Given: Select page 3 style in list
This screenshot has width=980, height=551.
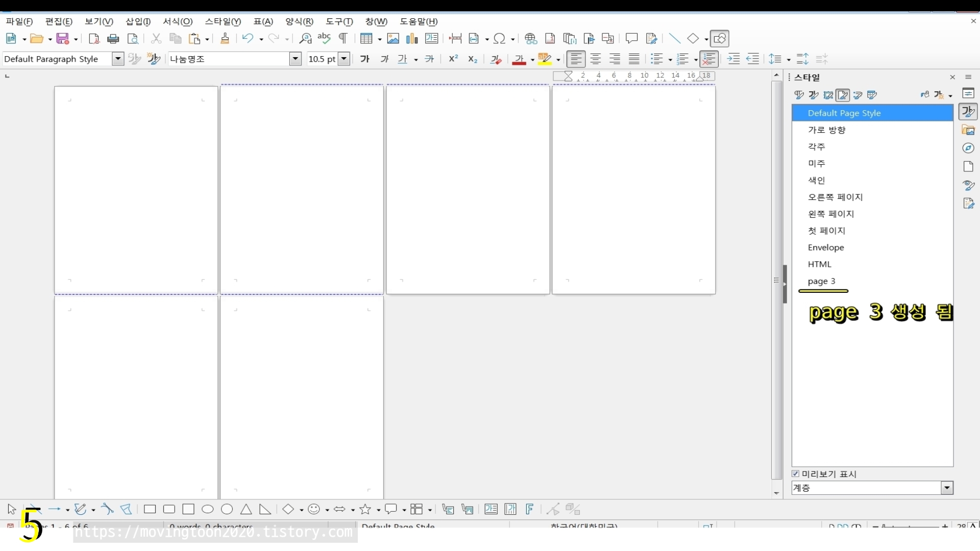Looking at the screenshot, I should pyautogui.click(x=872, y=281).
